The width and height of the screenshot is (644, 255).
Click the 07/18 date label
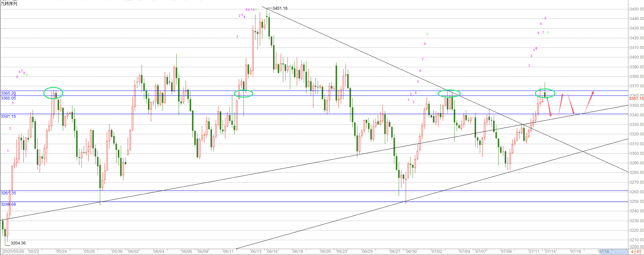click(x=604, y=251)
